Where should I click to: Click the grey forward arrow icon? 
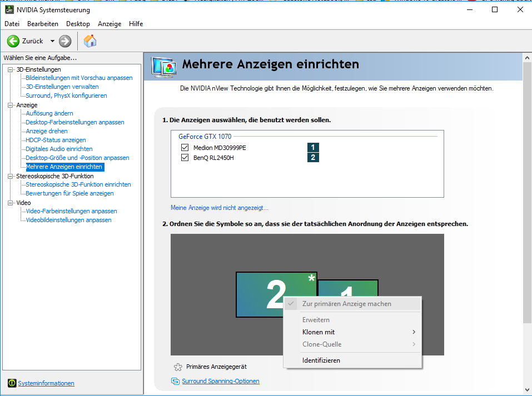click(65, 41)
